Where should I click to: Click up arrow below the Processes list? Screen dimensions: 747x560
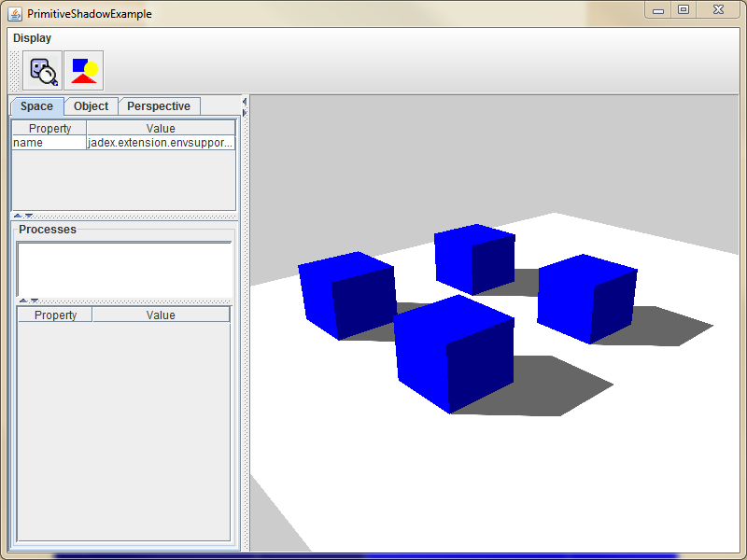(x=23, y=301)
